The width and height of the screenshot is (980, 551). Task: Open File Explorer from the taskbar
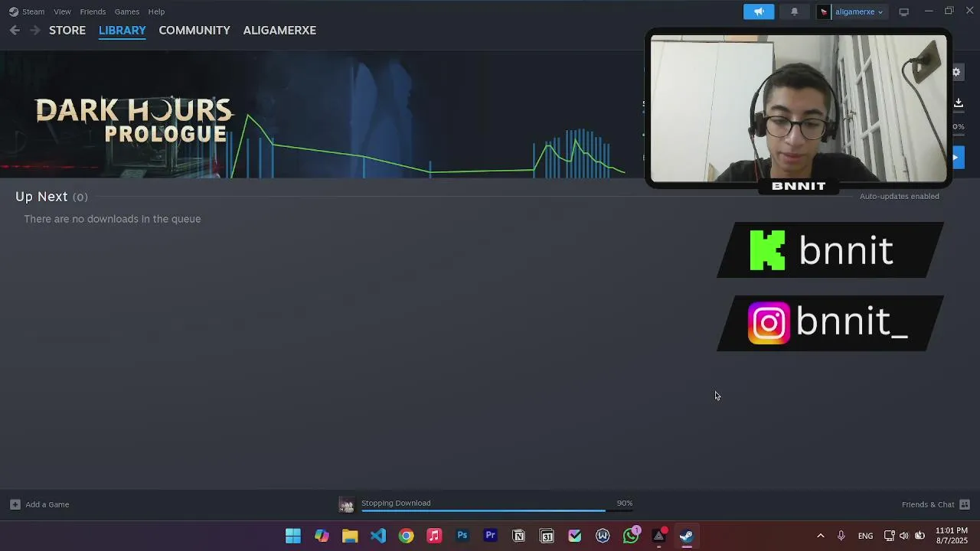[x=350, y=536]
